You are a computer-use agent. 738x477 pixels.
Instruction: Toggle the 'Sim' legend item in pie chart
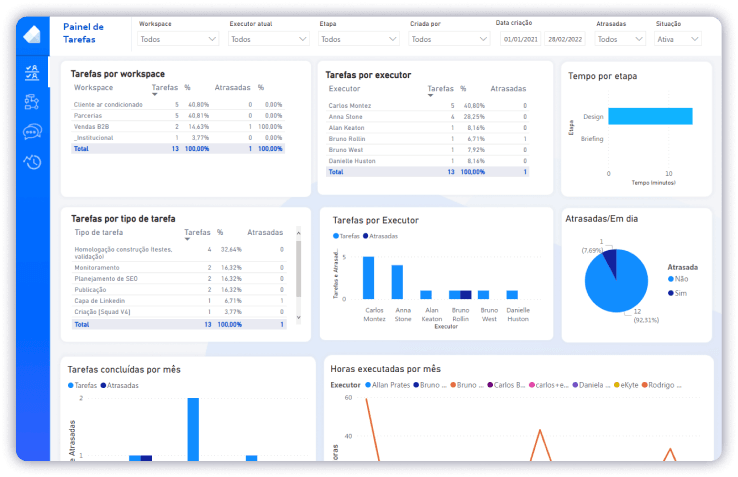click(683, 293)
